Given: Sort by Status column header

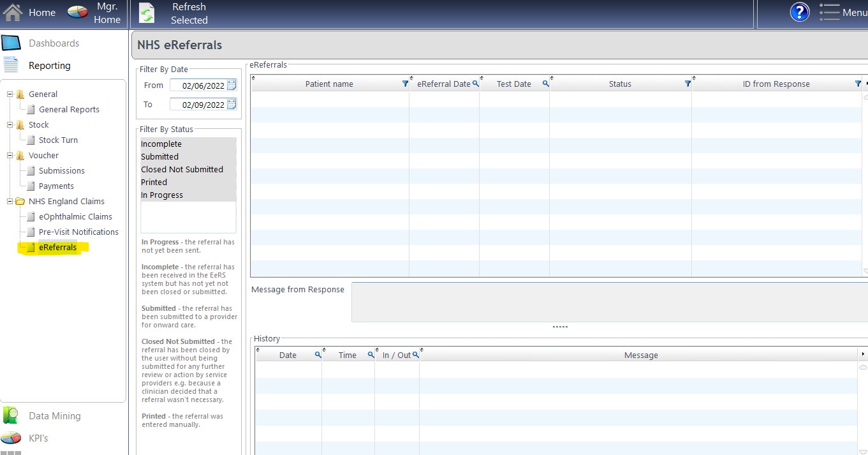Looking at the screenshot, I should pos(620,84).
